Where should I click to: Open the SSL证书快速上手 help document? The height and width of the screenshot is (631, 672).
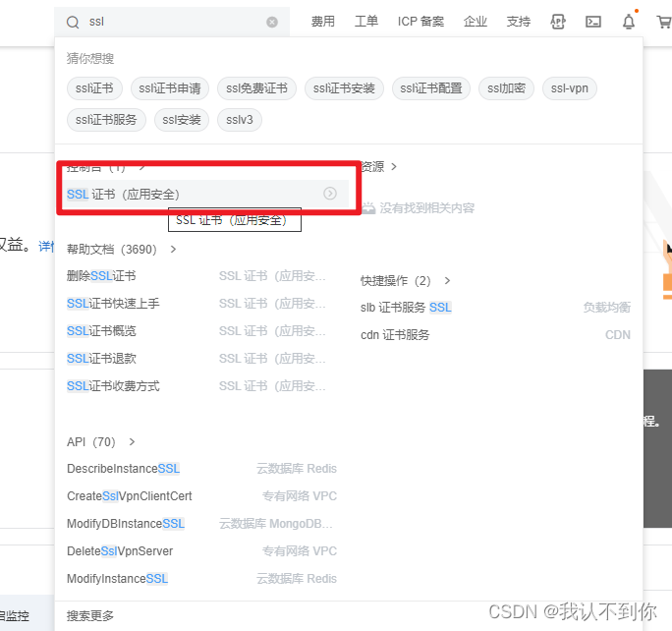click(113, 304)
